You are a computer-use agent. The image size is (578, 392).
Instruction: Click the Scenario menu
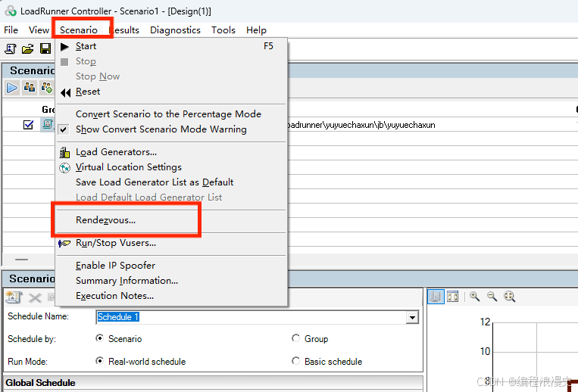pyautogui.click(x=79, y=30)
